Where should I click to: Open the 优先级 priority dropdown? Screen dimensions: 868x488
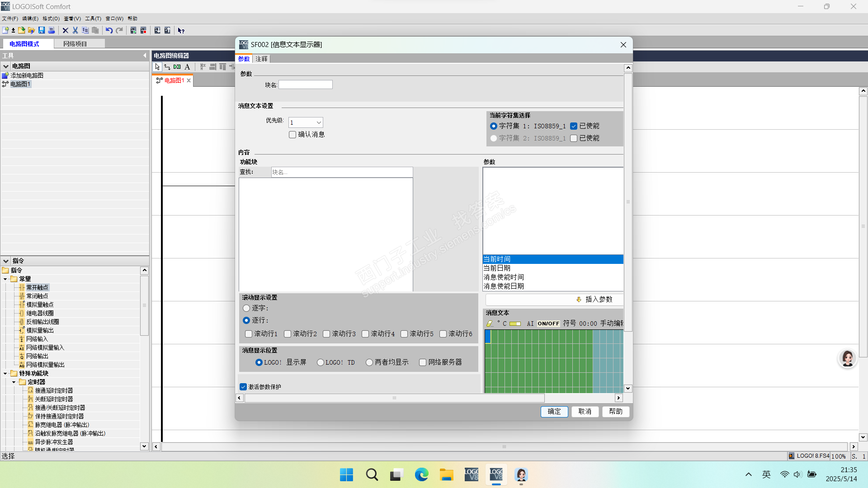[319, 122]
